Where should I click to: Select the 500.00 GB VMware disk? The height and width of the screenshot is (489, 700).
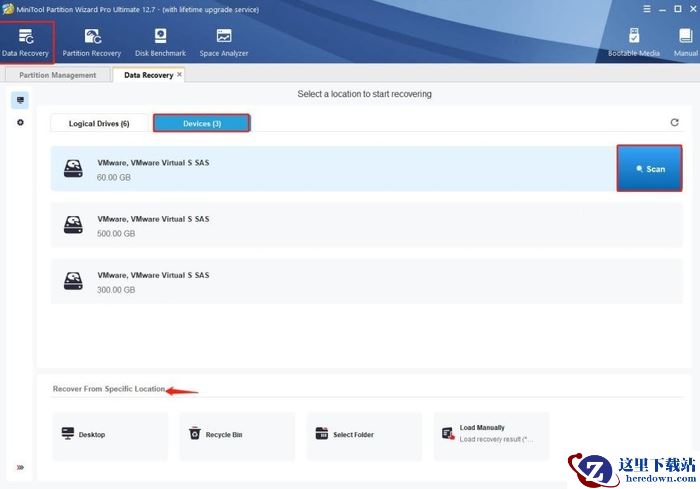367,225
